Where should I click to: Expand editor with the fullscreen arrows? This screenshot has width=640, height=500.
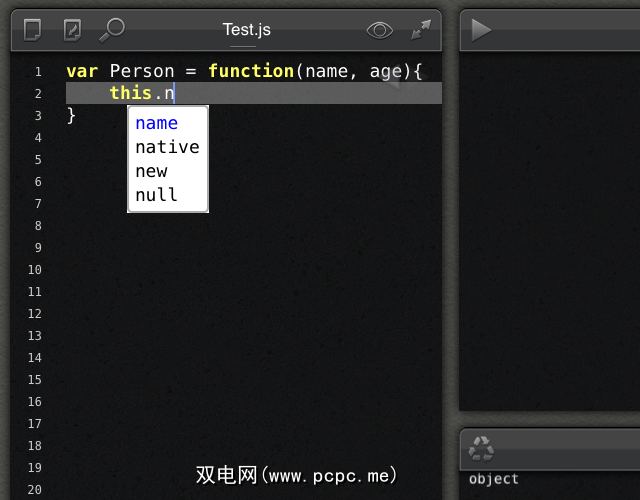(422, 29)
